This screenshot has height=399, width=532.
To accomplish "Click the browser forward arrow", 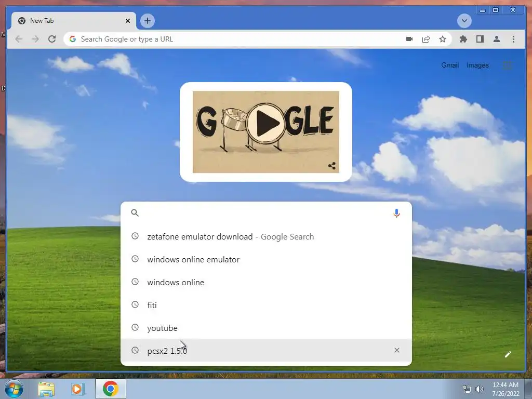I will (35, 39).
